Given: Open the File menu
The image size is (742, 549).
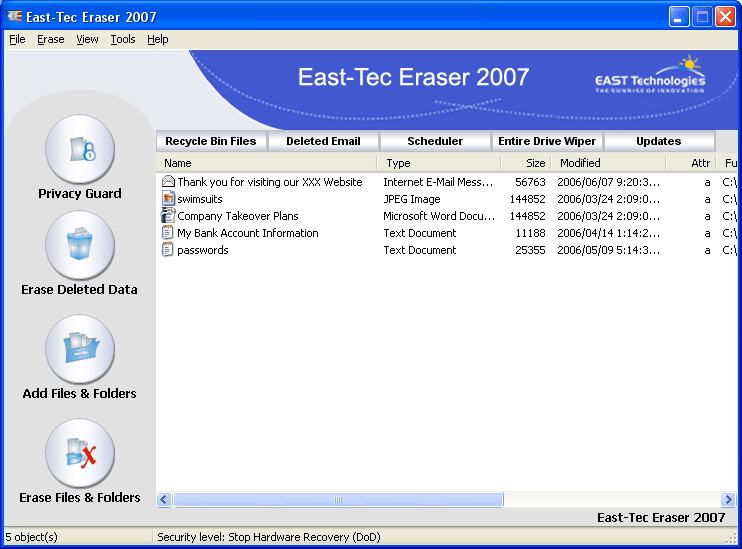Looking at the screenshot, I should 17,39.
